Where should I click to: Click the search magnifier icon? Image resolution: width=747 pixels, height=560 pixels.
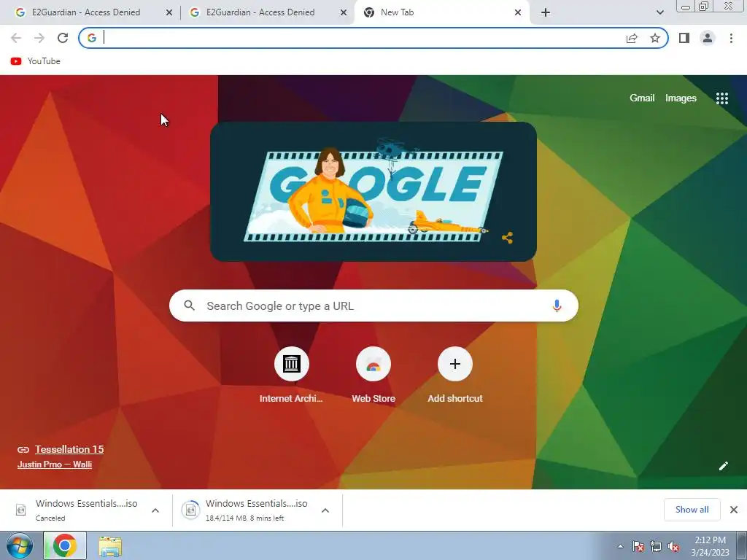pyautogui.click(x=189, y=306)
